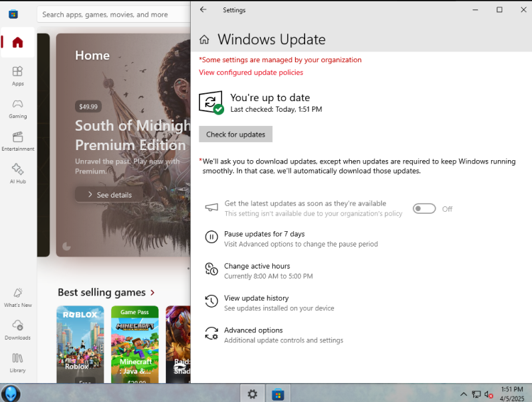This screenshot has height=402, width=532.
Task: Open the Roblox game card
Action: (80, 344)
